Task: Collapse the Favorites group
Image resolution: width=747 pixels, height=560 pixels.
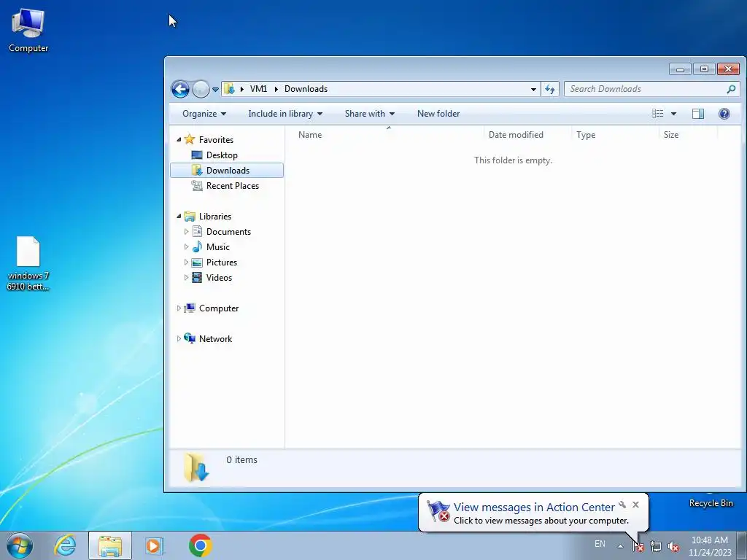Action: (179, 139)
